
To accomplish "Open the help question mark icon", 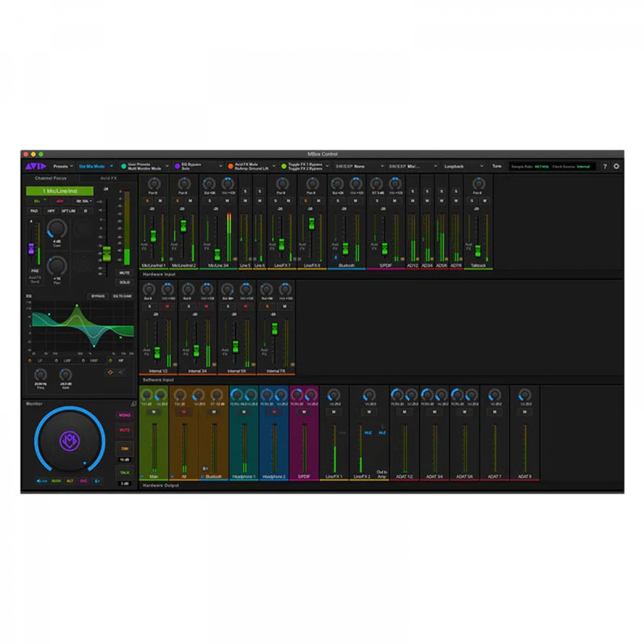I will coord(605,166).
